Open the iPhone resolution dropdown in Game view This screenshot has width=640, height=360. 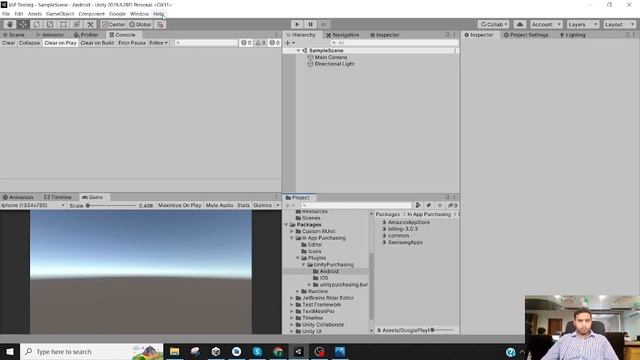click(x=33, y=205)
